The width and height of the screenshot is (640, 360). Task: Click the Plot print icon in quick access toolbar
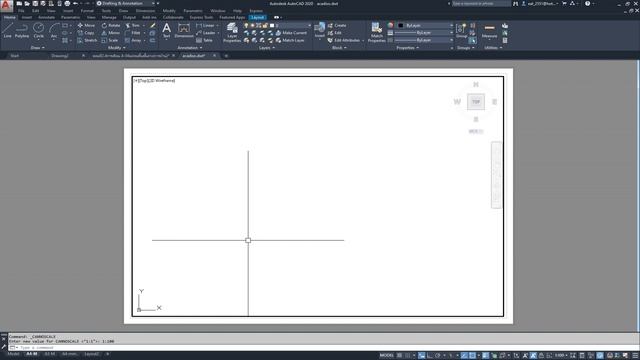(x=67, y=4)
